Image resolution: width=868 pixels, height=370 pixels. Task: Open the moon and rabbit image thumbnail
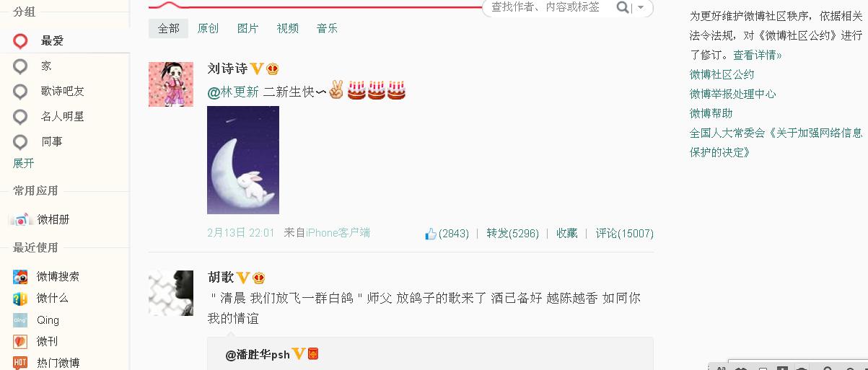point(243,160)
